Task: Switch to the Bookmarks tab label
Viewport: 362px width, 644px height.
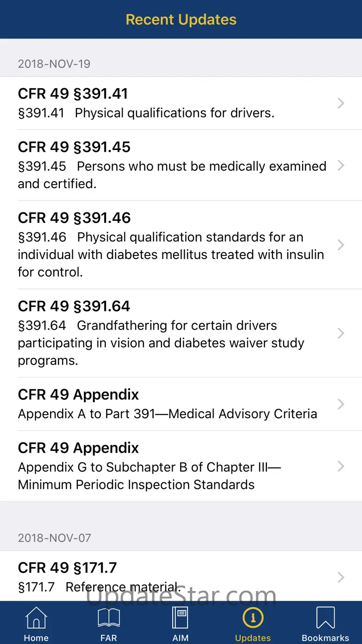Action: [x=325, y=638]
